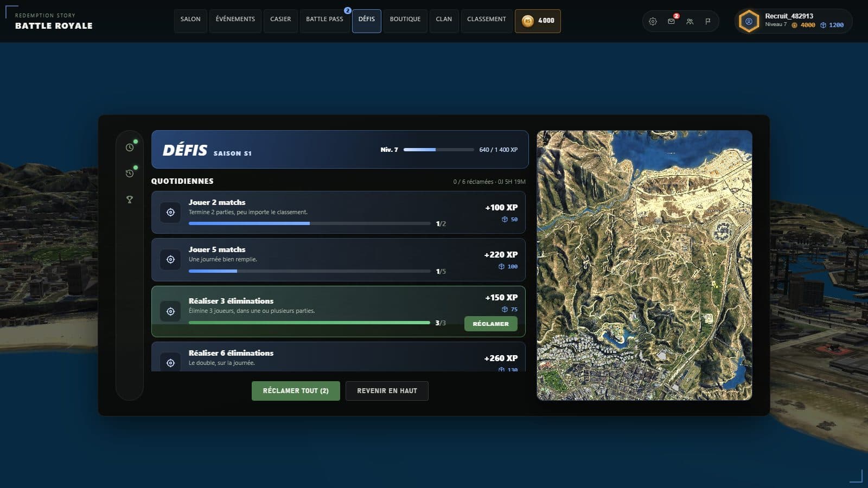Screen dimensions: 868x488
Task: Click the Recruit_482913 username
Action: [x=789, y=16]
